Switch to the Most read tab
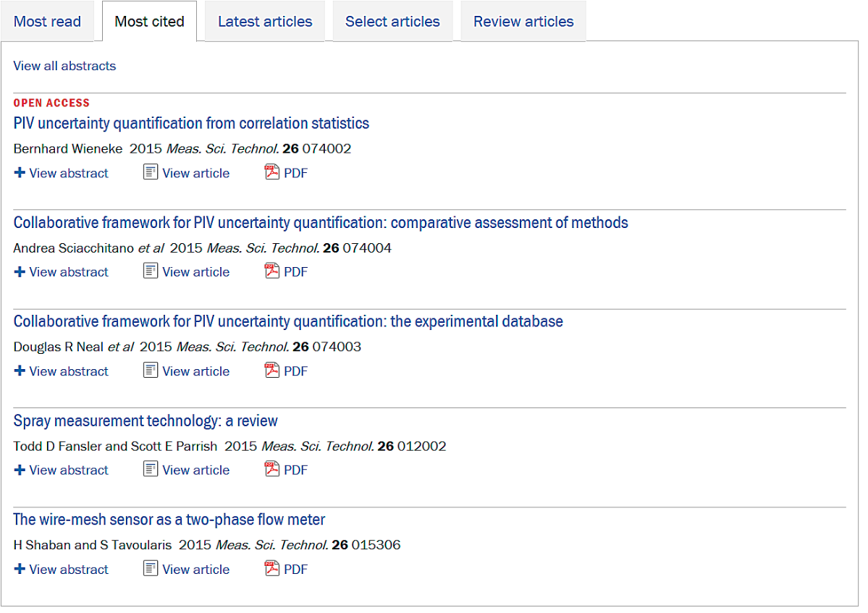This screenshot has height=613, width=868. click(x=47, y=22)
